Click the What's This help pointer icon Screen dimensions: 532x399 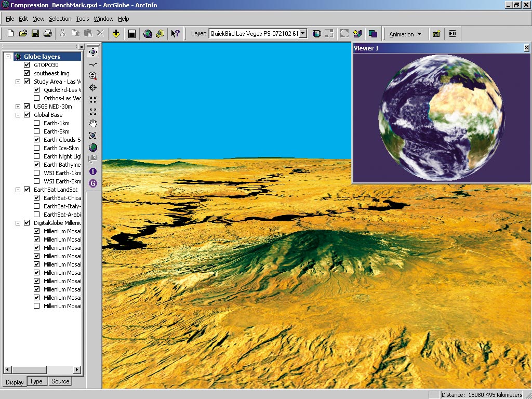(x=175, y=34)
